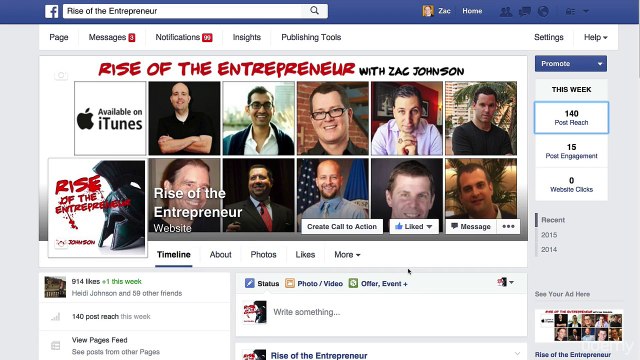The width and height of the screenshot is (640, 360).
Task: Open the Insights menu item
Action: (x=247, y=37)
